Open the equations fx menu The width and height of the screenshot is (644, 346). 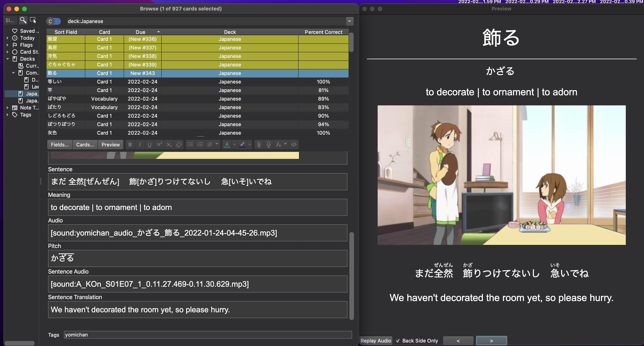click(281, 145)
